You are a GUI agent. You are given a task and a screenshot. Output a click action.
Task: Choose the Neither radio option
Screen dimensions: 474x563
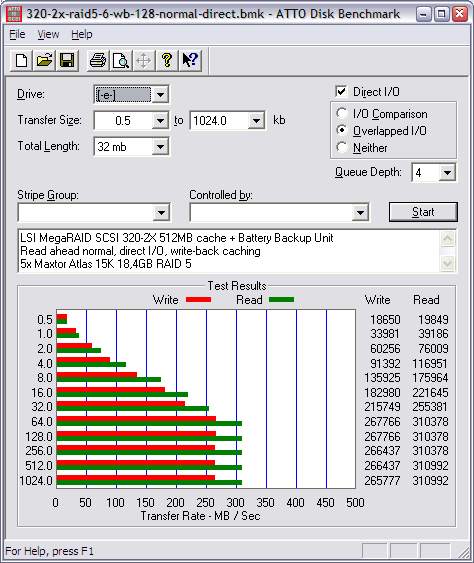pyautogui.click(x=342, y=147)
